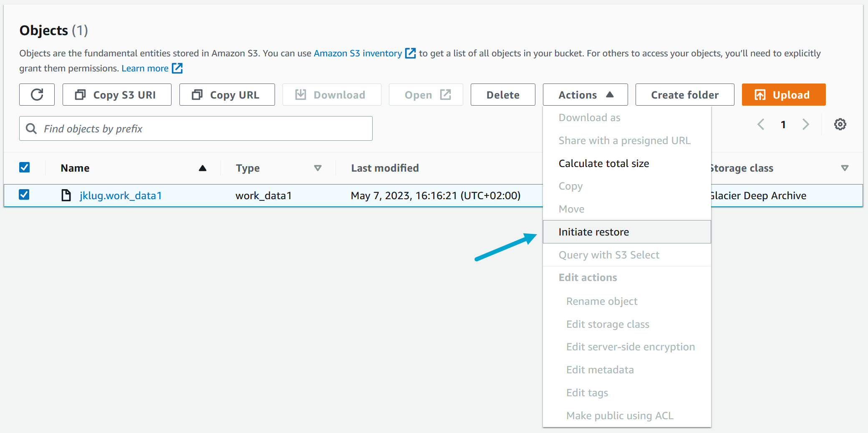Sort objects by Name column arrow

pos(202,168)
